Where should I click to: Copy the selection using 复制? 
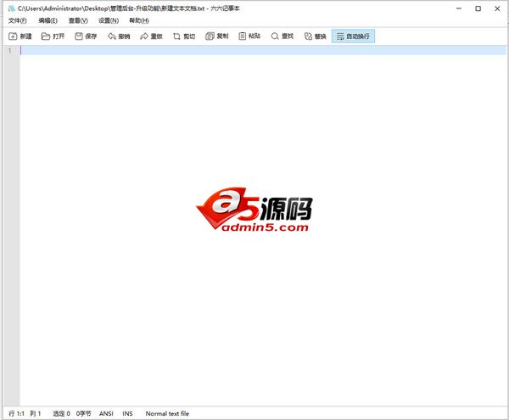click(x=217, y=36)
